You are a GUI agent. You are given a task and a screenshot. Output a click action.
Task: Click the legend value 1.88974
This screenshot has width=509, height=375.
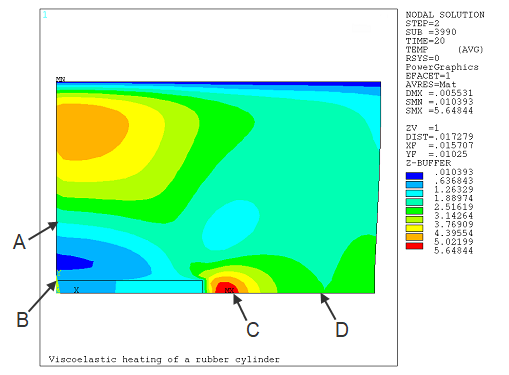453,198
